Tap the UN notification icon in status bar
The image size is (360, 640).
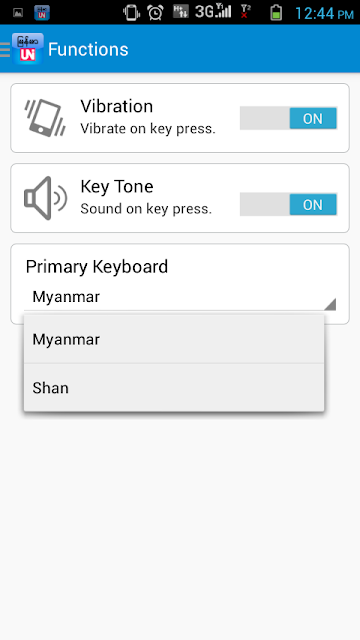click(42, 13)
